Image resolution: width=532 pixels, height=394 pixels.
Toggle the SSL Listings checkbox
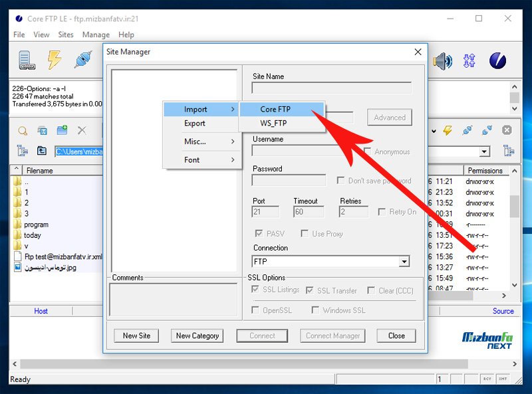[x=255, y=290]
